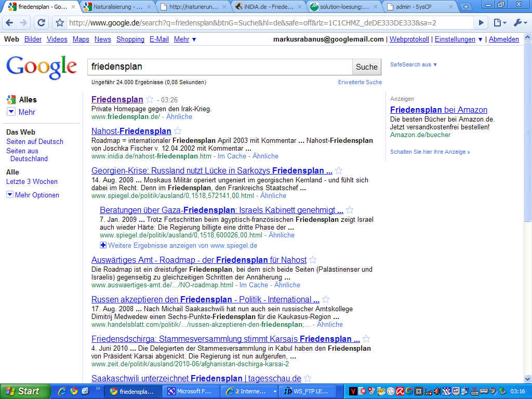Filter by Seiten aus Deutschland

coord(27,155)
